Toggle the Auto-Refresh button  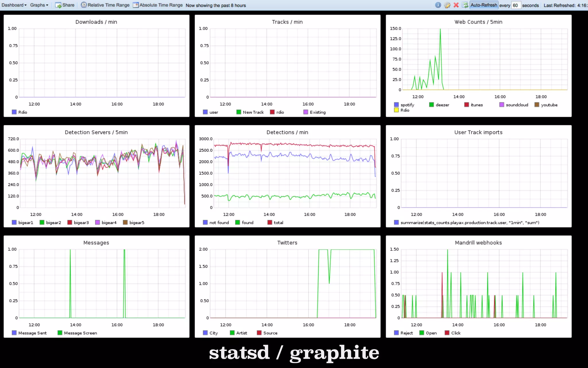click(x=484, y=5)
